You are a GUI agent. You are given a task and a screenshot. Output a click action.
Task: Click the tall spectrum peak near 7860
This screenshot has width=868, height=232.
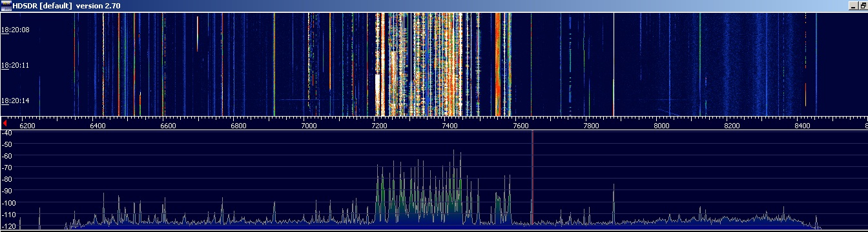[614, 203]
